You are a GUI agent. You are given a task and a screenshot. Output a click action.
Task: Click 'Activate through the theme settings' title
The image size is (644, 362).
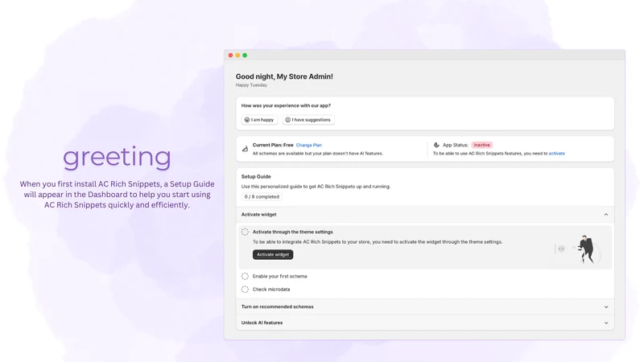[x=292, y=232]
